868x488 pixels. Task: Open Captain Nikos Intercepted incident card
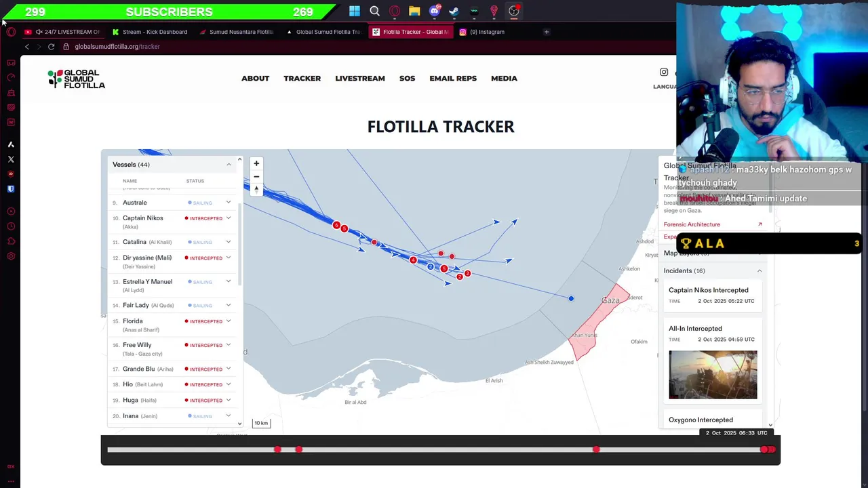pos(713,295)
